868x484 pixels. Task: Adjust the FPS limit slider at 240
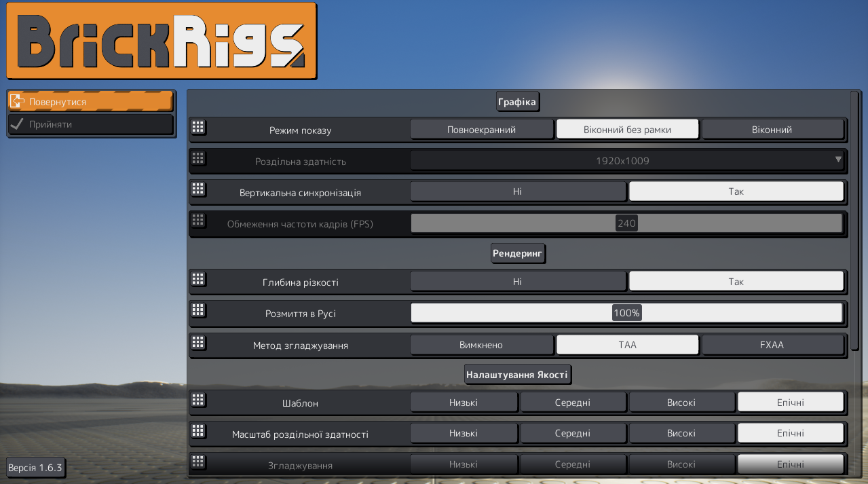(x=627, y=223)
